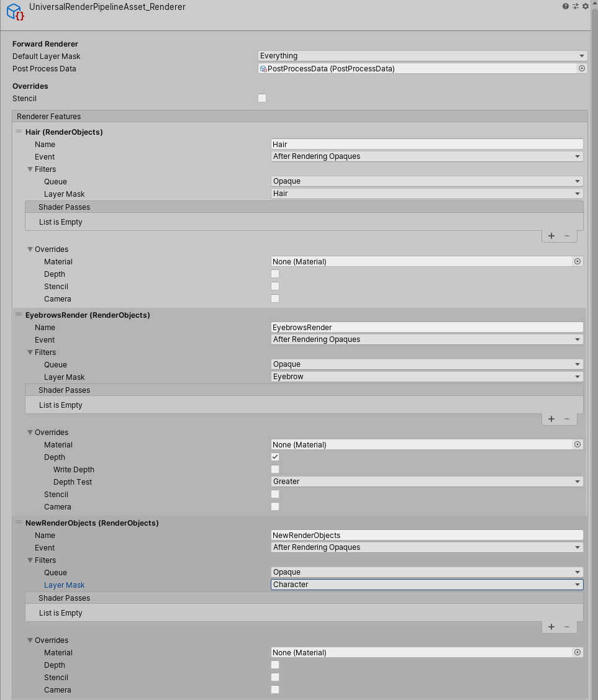Collapse the Overrides foldout under EyebrowsRender
The height and width of the screenshot is (700, 598).
pos(30,432)
